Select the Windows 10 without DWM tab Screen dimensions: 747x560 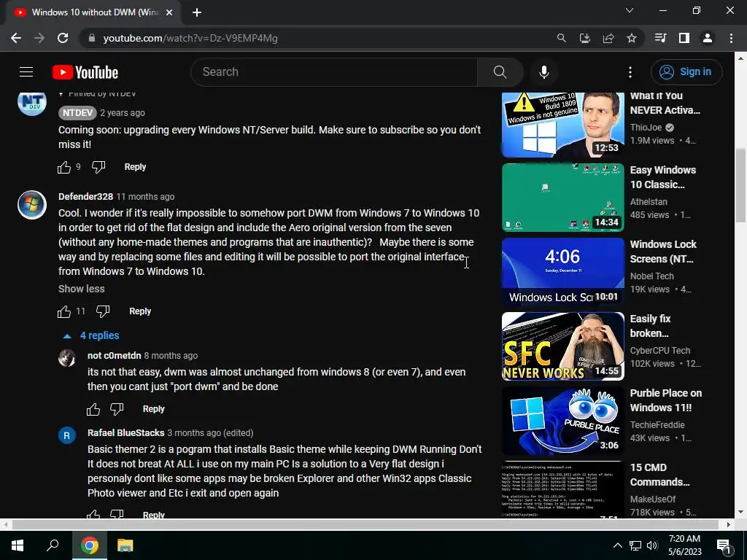pos(93,13)
